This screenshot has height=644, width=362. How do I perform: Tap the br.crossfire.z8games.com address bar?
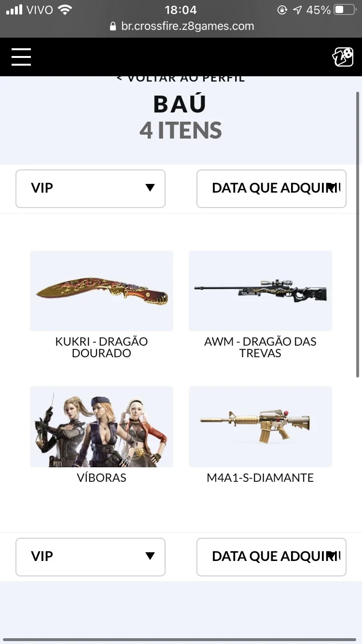pyautogui.click(x=181, y=26)
